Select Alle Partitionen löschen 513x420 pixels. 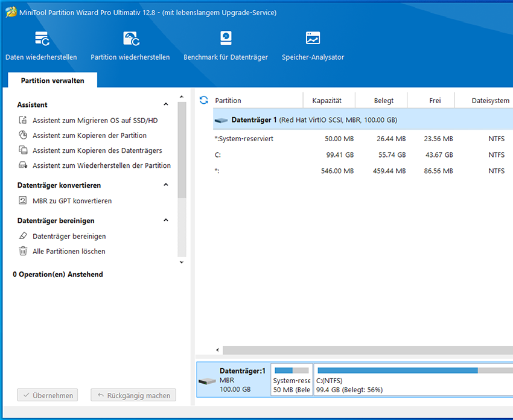[x=69, y=252]
